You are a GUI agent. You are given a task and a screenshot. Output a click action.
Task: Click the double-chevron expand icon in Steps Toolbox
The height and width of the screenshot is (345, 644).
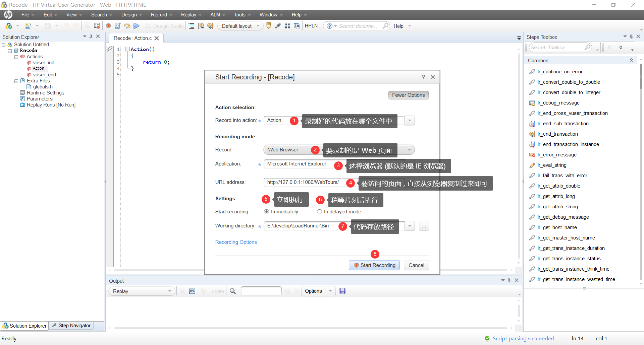(621, 47)
